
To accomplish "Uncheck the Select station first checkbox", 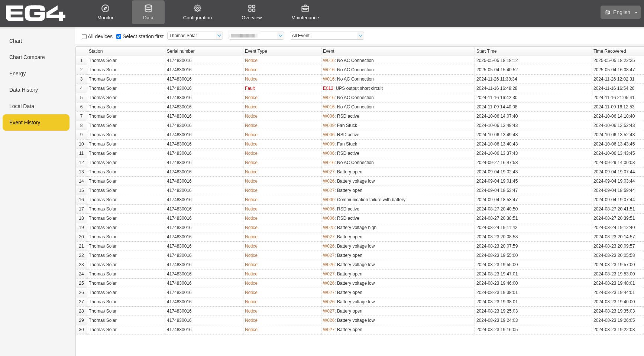I will [119, 36].
